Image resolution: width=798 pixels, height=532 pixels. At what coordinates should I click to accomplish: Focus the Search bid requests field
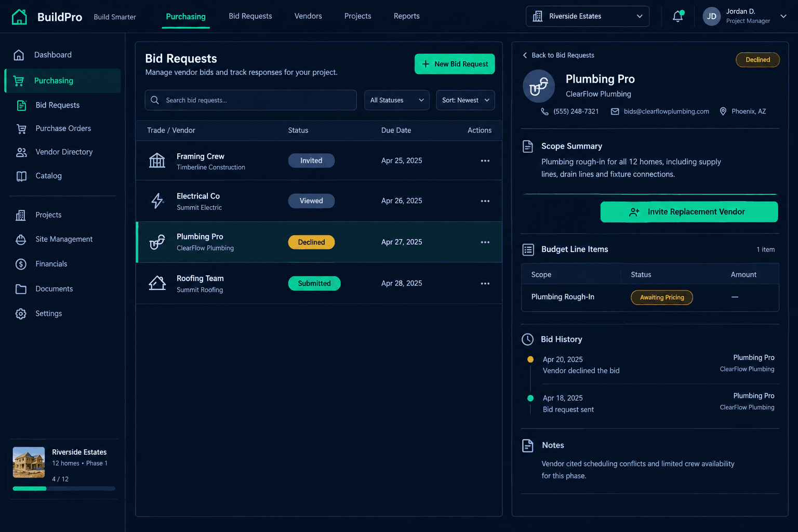click(250, 100)
